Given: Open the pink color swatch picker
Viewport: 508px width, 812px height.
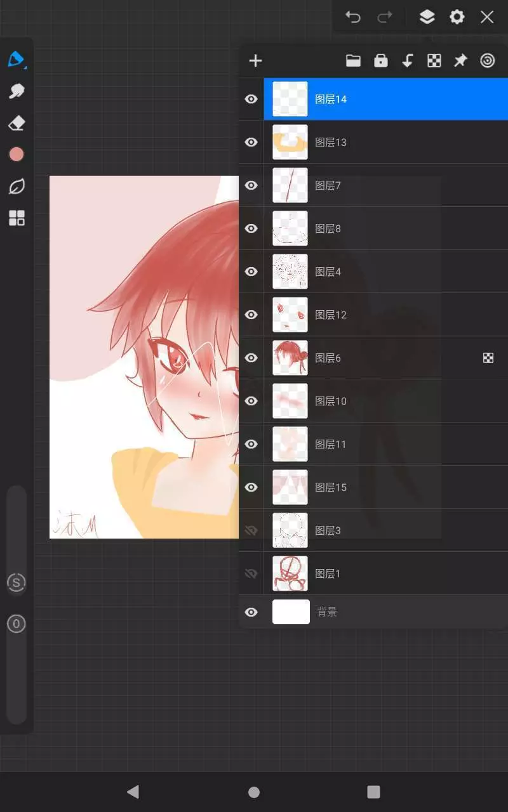Looking at the screenshot, I should point(17,154).
